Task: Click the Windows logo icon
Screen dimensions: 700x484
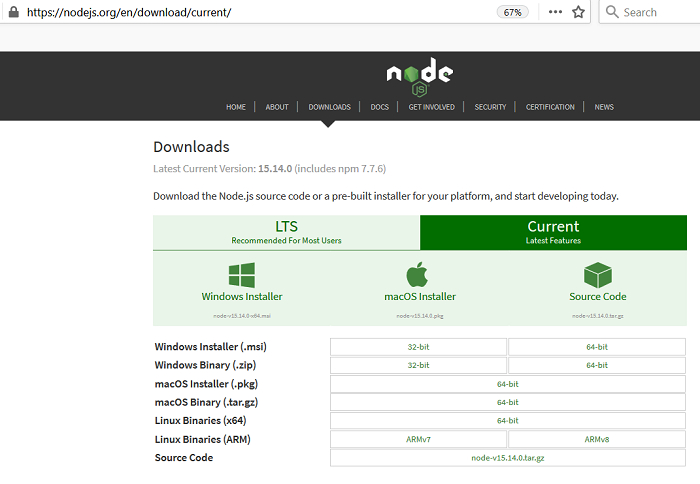Action: point(242,275)
